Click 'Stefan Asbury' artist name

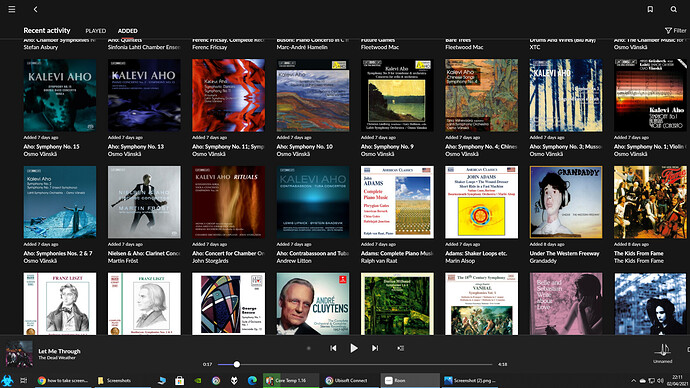(x=40, y=47)
